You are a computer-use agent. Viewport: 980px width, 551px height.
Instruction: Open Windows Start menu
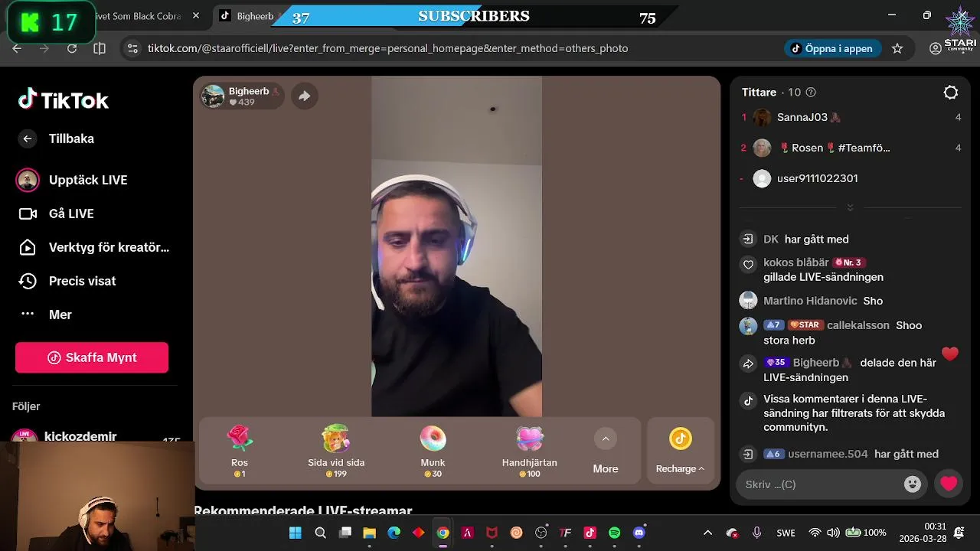[x=296, y=533]
